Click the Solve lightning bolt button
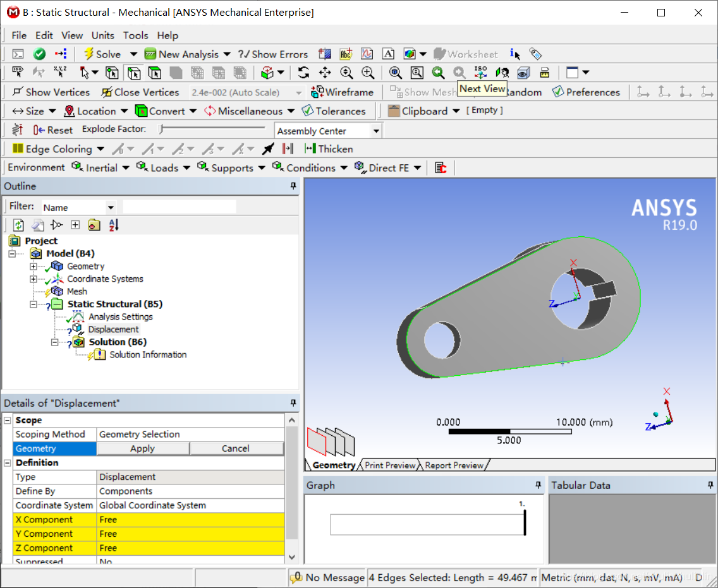The image size is (718, 588). point(102,54)
